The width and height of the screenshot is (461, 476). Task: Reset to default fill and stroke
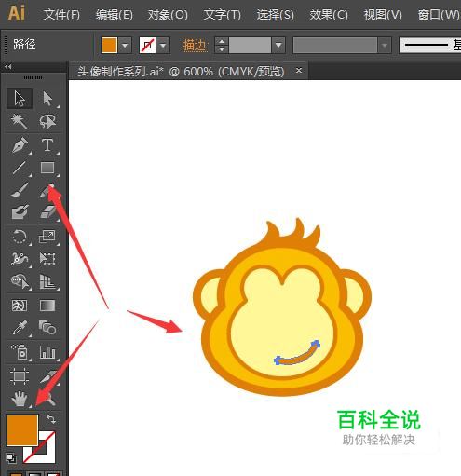tap(11, 457)
